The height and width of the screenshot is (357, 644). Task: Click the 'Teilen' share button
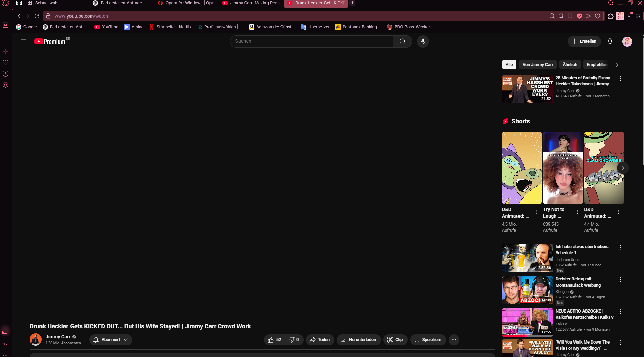[320, 340]
